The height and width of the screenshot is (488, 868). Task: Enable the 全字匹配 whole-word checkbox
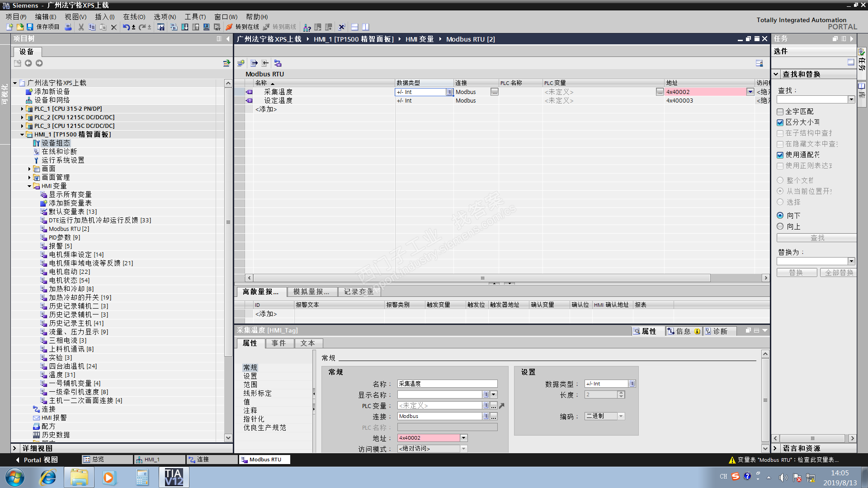780,112
